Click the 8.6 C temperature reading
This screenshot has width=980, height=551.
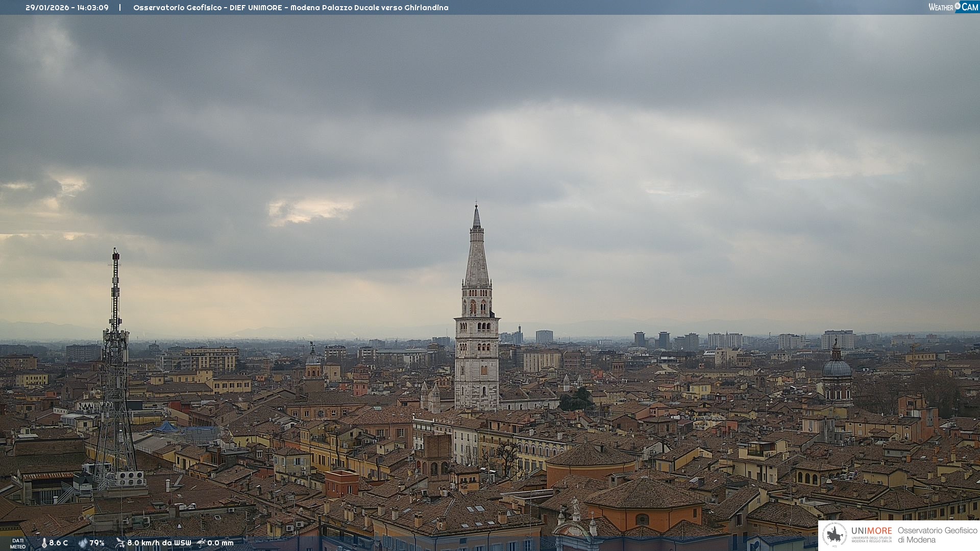click(59, 543)
